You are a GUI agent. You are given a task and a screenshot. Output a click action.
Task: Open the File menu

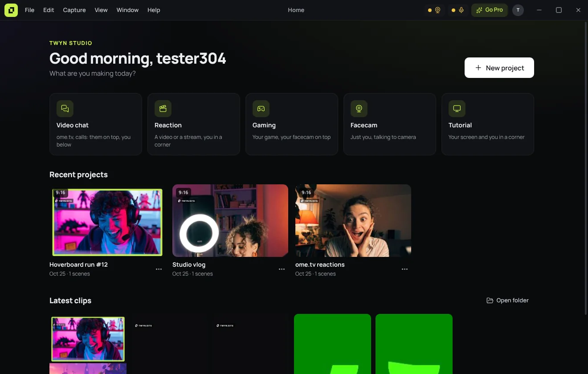tap(30, 10)
